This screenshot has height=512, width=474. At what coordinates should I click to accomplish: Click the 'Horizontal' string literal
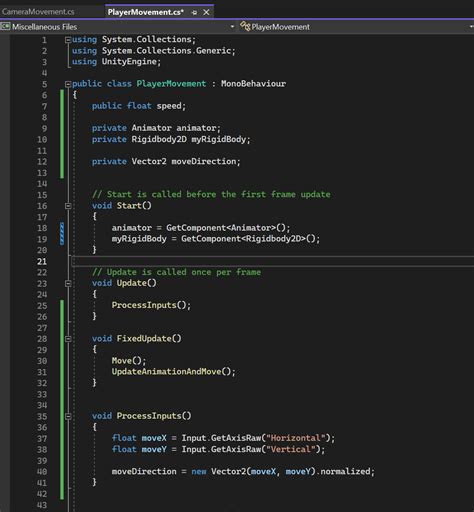tap(296, 438)
